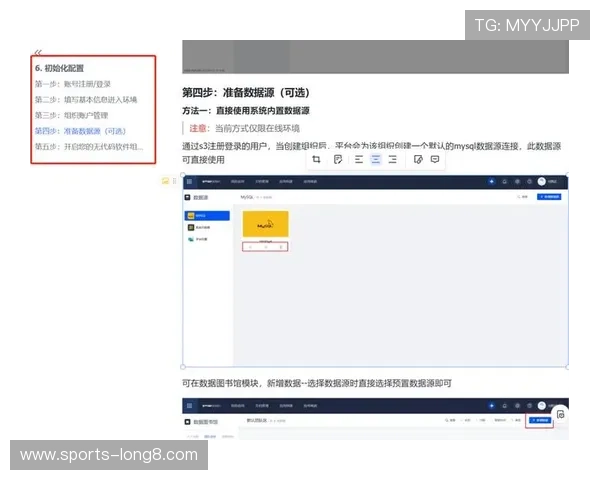Open outline item 第三步：组织账户管理
This screenshot has width=600, height=480.
click(72, 115)
